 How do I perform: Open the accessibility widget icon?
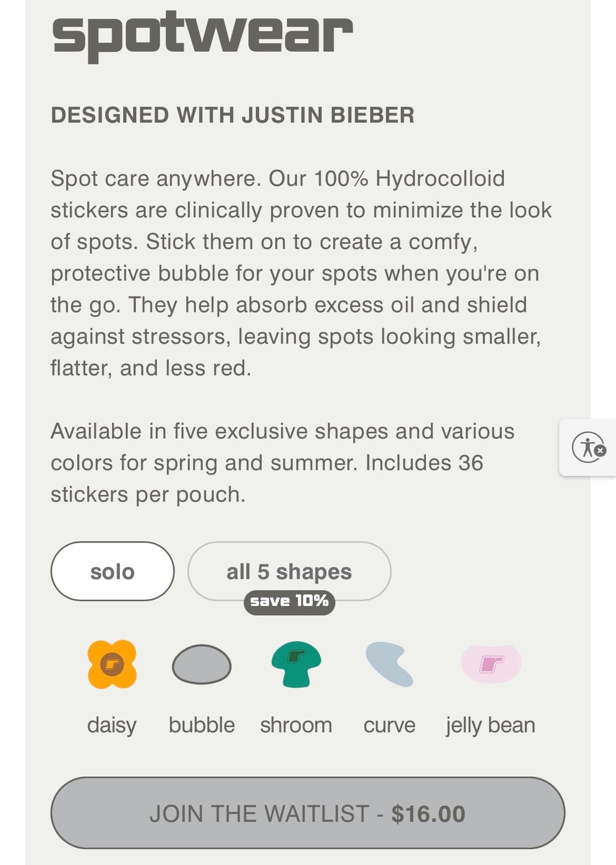tap(588, 447)
